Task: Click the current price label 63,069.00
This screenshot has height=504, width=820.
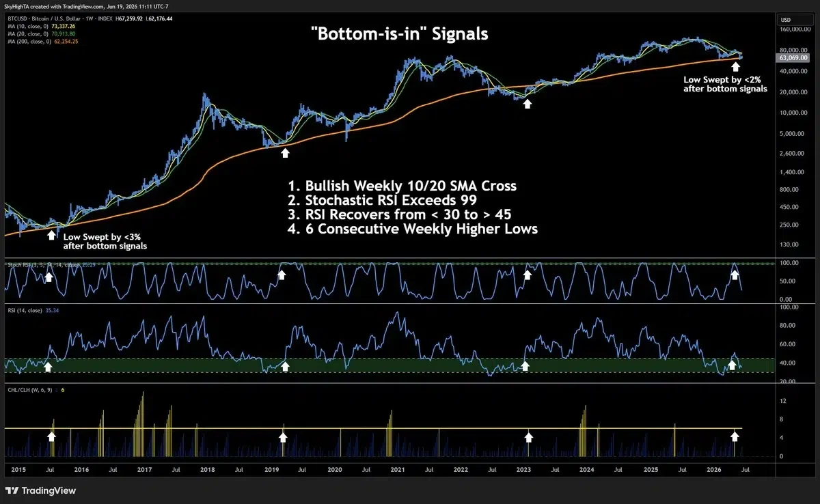Action: coord(794,58)
